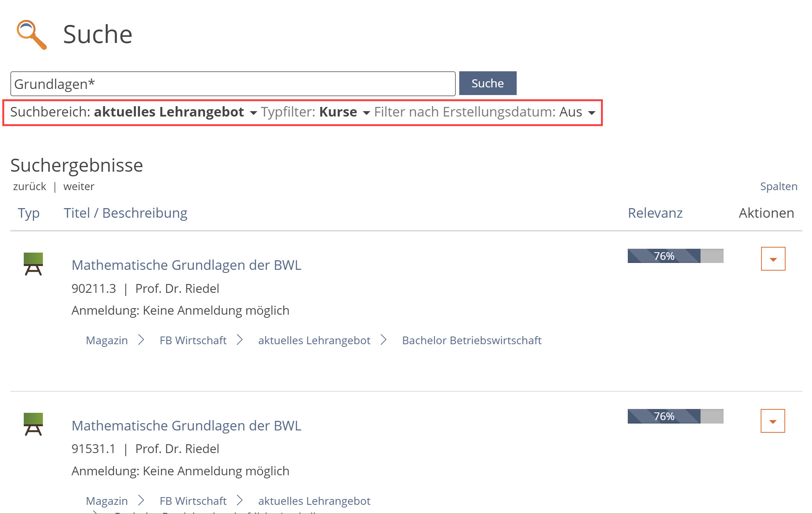
Task: Sort by Titel / Beschreibung column
Action: (x=126, y=213)
